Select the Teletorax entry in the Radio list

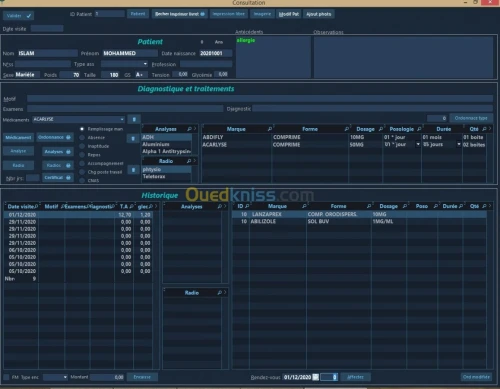[167, 176]
